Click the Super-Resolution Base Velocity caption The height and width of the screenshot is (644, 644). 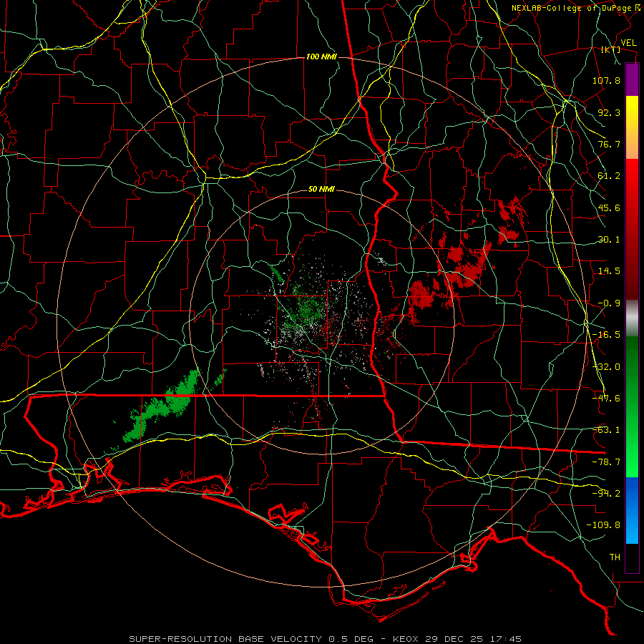point(326,639)
